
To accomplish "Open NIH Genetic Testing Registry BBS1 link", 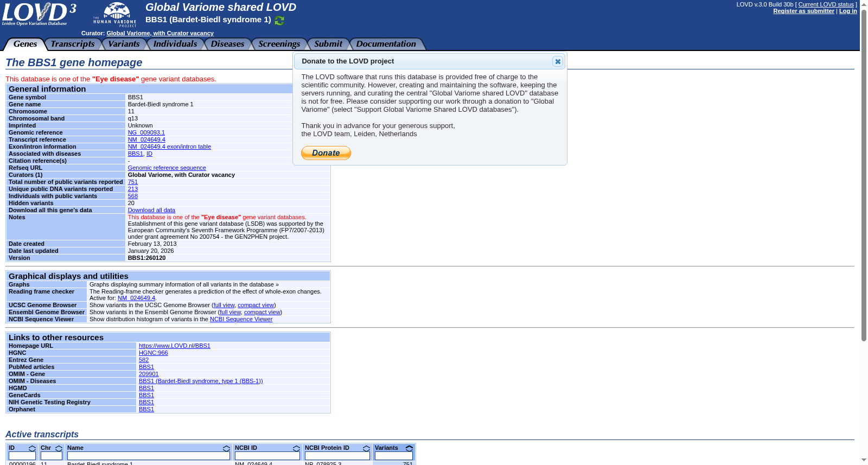I will (146, 402).
